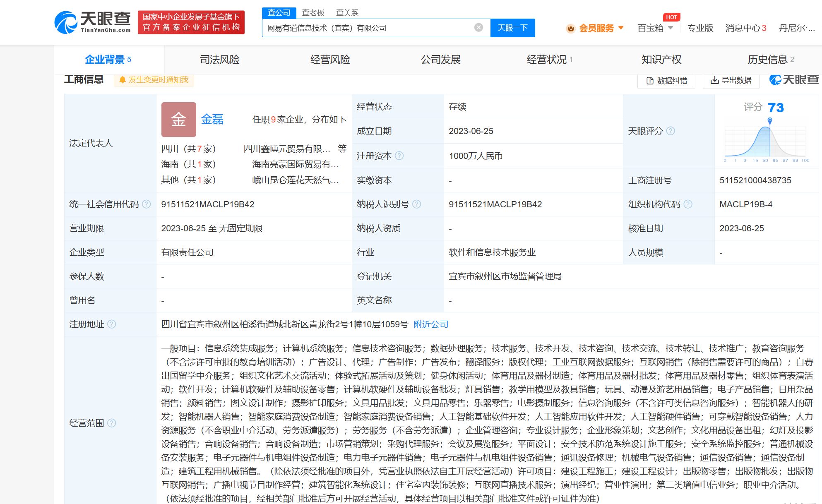Click help icon beside 纳税人识别号
Screen dimensions: 822x504
coord(417,204)
